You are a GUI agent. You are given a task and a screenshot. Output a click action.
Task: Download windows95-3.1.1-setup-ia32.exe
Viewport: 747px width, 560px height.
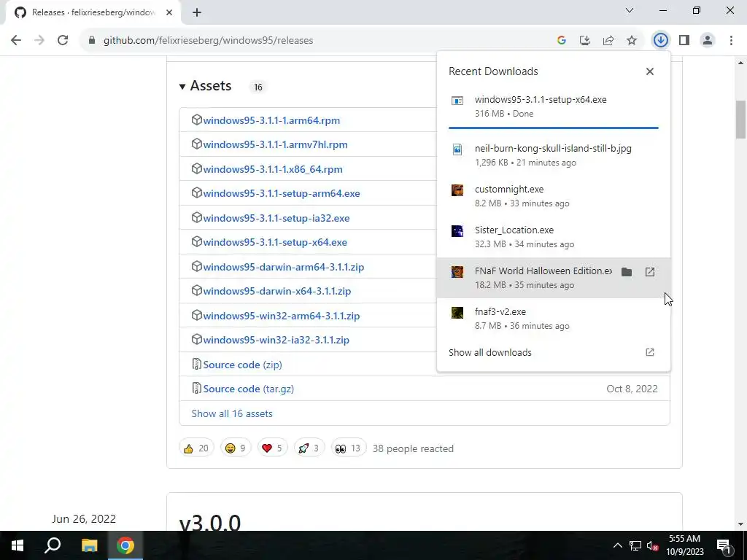coord(276,218)
